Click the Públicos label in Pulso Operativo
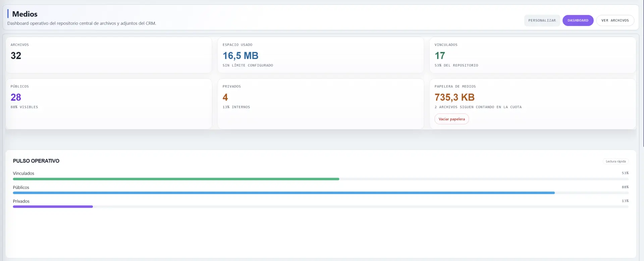 pyautogui.click(x=21, y=188)
